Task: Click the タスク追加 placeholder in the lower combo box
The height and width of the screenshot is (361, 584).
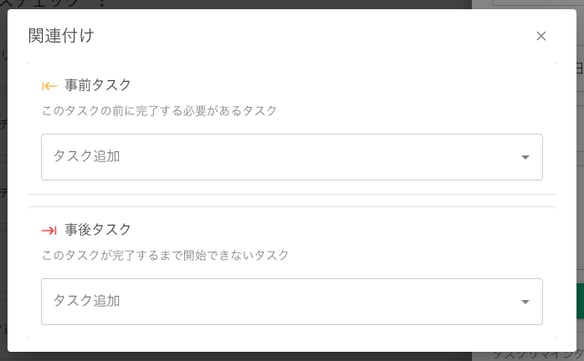Action: pos(86,301)
